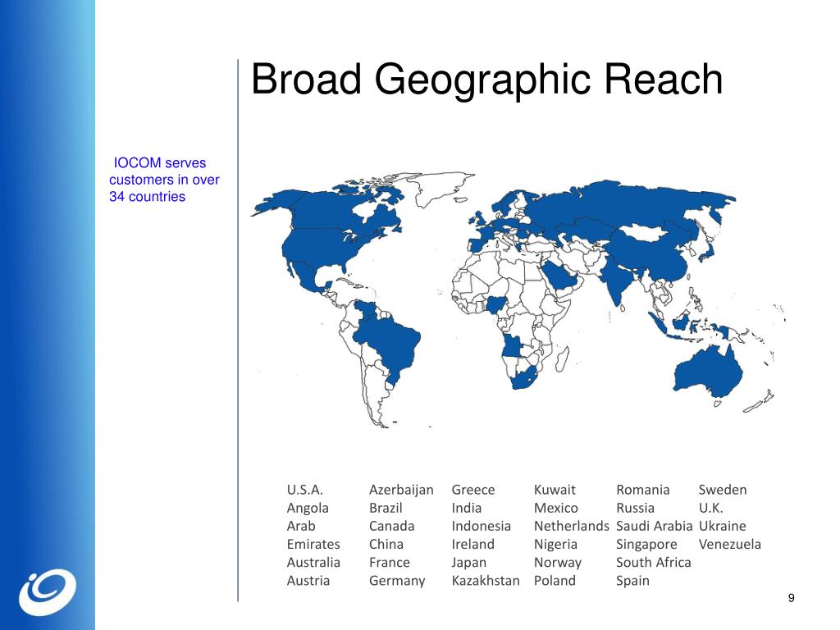Click 'Greece' in the country list
Image resolution: width=840 pixels, height=630 pixels.
tap(473, 490)
